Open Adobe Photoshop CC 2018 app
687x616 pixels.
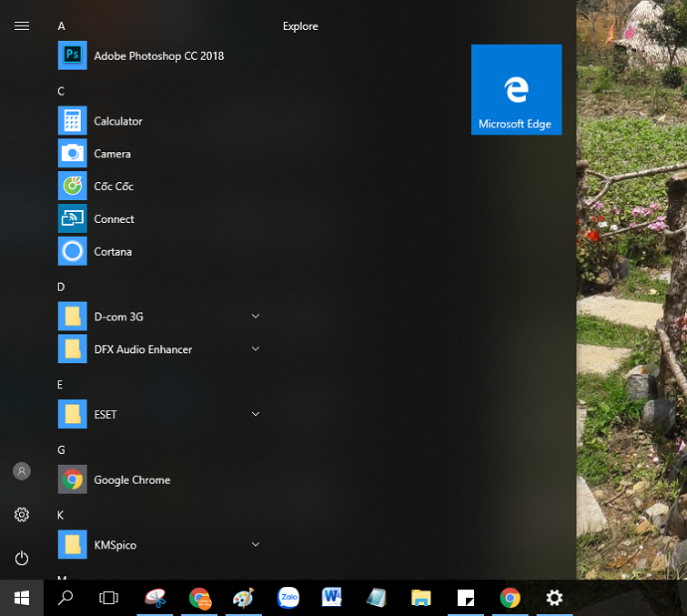(x=157, y=56)
